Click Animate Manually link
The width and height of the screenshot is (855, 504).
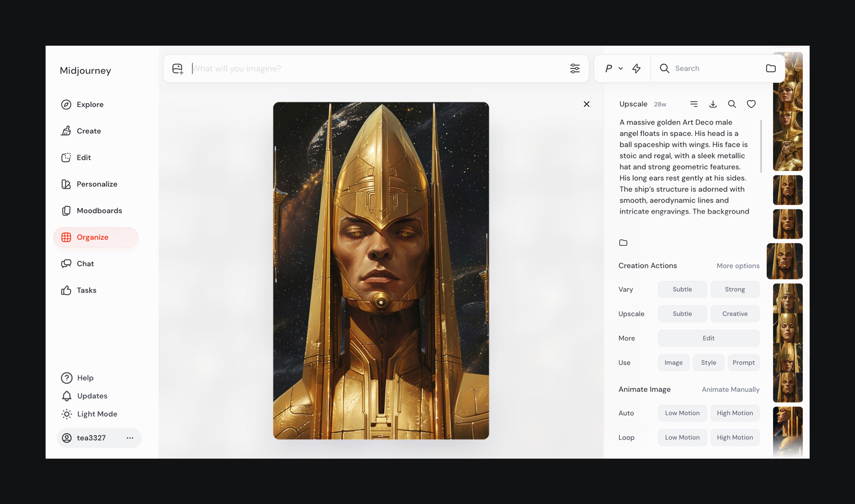pyautogui.click(x=730, y=390)
